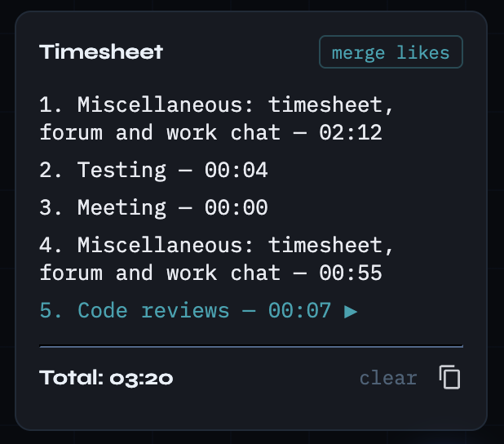Clear the timesheet entries
This screenshot has width=504, height=444.
388,378
